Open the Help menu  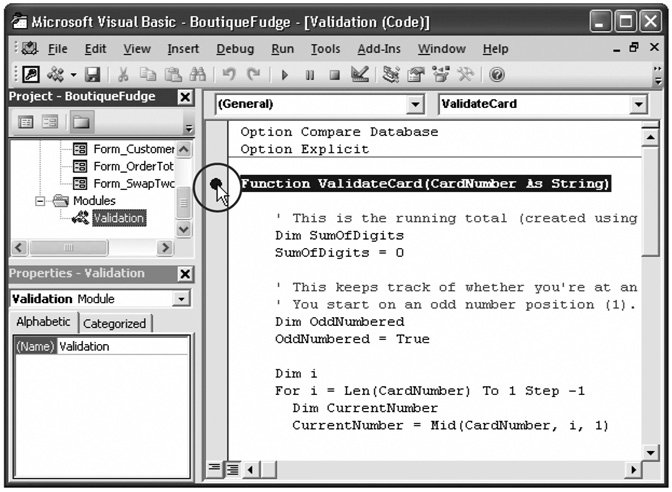[x=495, y=49]
